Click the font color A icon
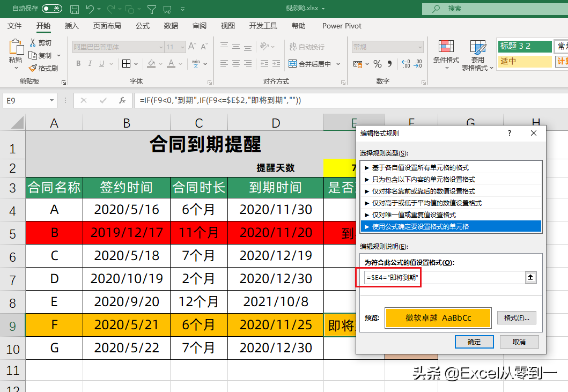The height and width of the screenshot is (392, 568). [x=171, y=64]
